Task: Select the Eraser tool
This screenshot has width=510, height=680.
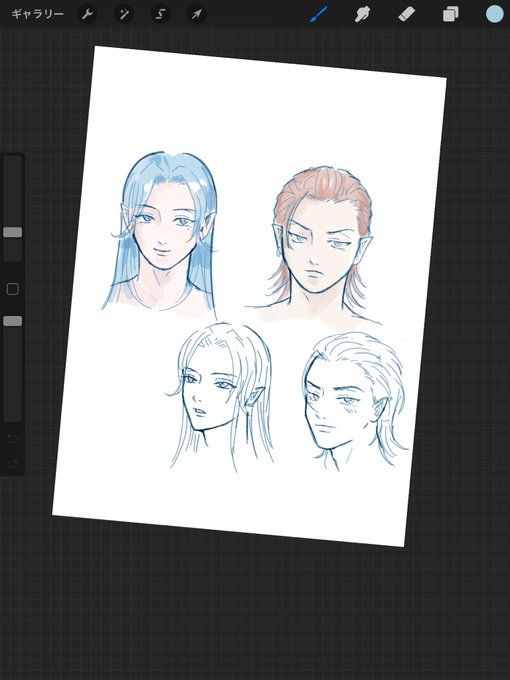Action: point(406,14)
